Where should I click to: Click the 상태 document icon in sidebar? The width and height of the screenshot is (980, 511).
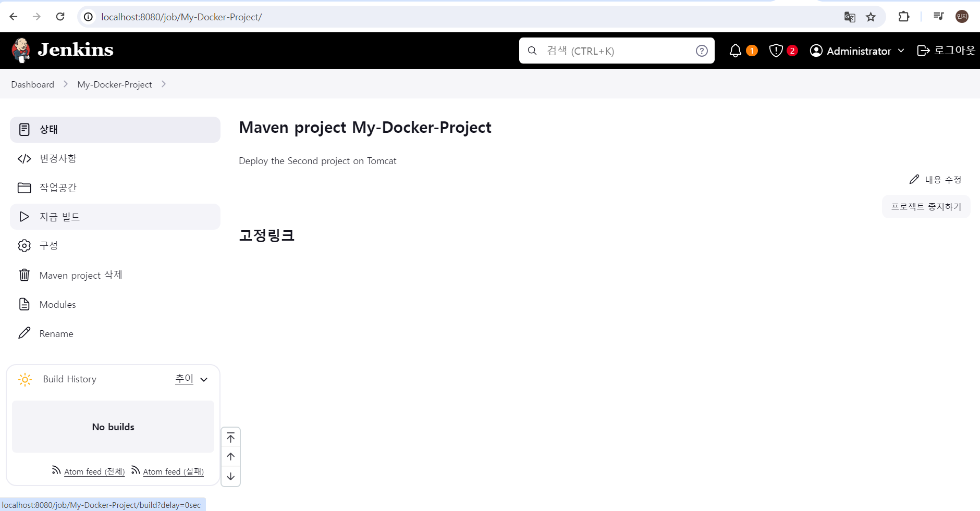[x=24, y=129]
